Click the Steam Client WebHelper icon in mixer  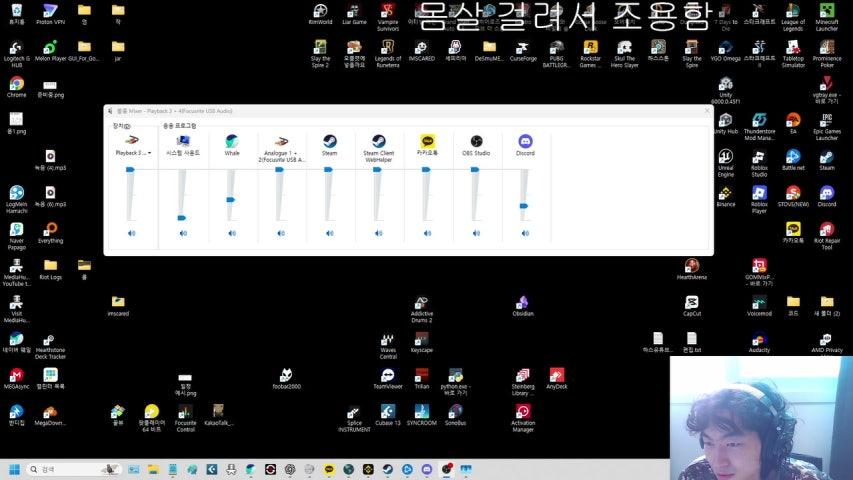click(x=379, y=141)
